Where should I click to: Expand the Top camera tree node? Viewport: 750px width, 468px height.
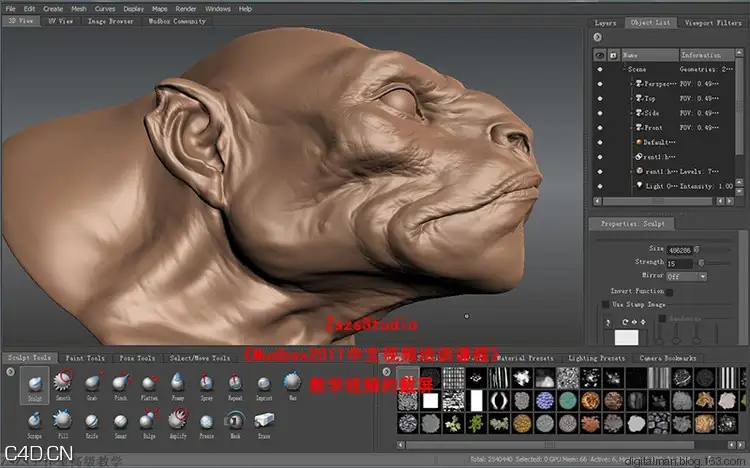coord(631,99)
